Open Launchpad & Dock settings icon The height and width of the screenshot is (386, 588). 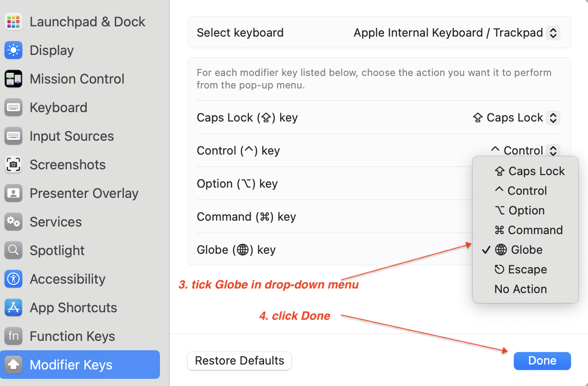[x=13, y=21]
